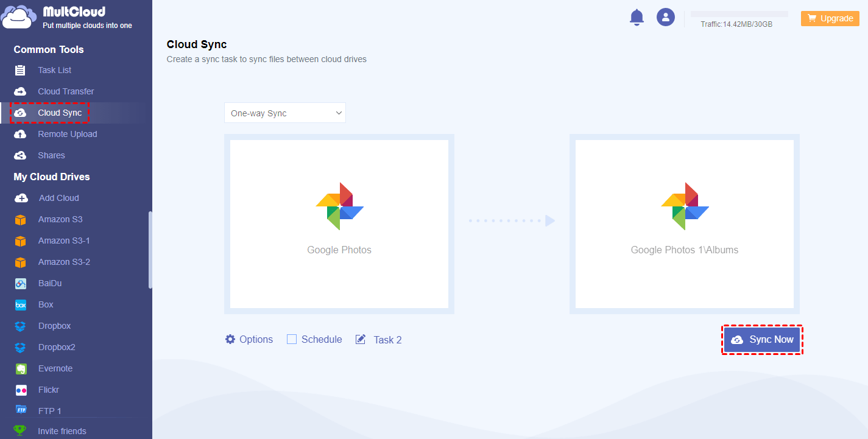Screen dimensions: 868x439
Task: Open the Evernote drive
Action: click(x=55, y=368)
